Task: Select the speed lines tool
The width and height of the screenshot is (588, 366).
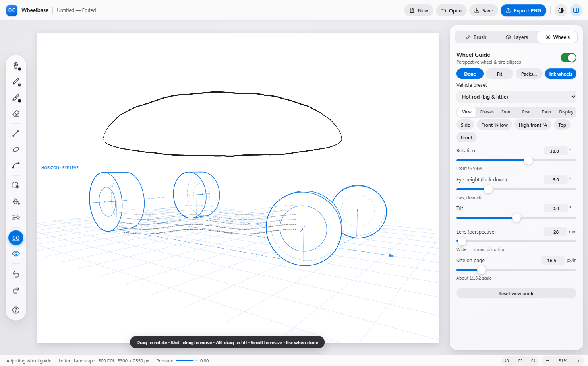Action: [16, 217]
